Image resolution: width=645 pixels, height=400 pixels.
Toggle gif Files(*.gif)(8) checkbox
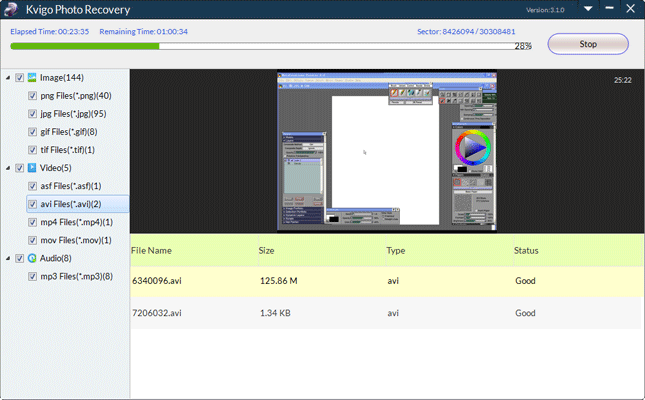pos(32,132)
